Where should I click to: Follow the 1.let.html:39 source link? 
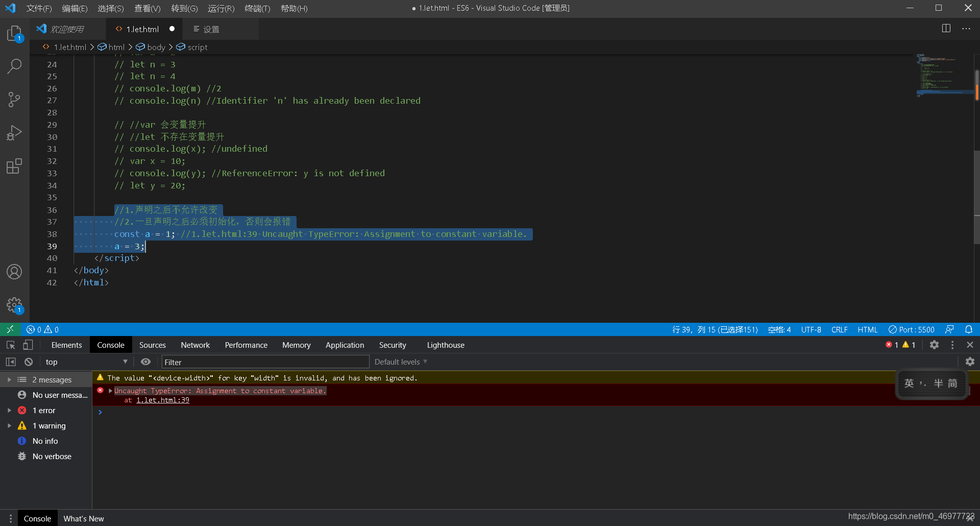point(163,400)
